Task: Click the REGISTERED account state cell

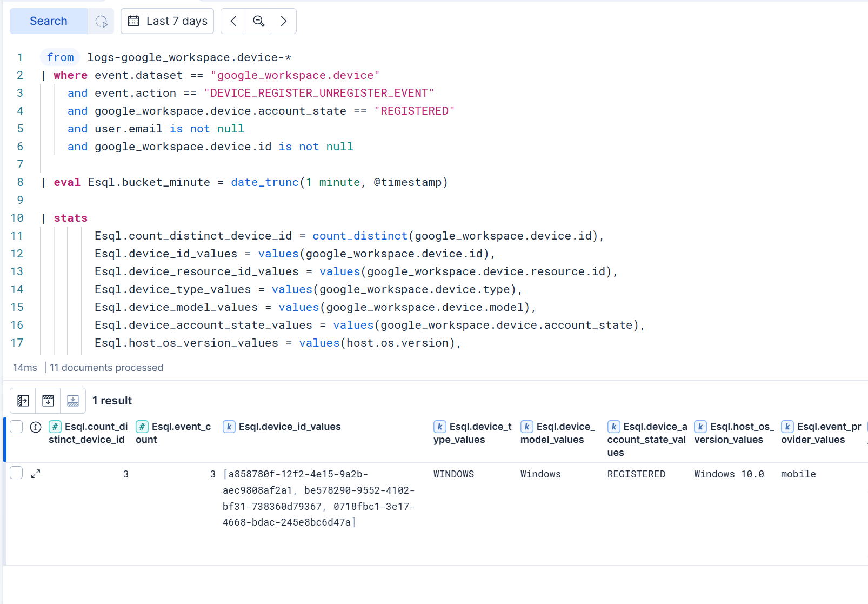Action: pyautogui.click(x=636, y=474)
